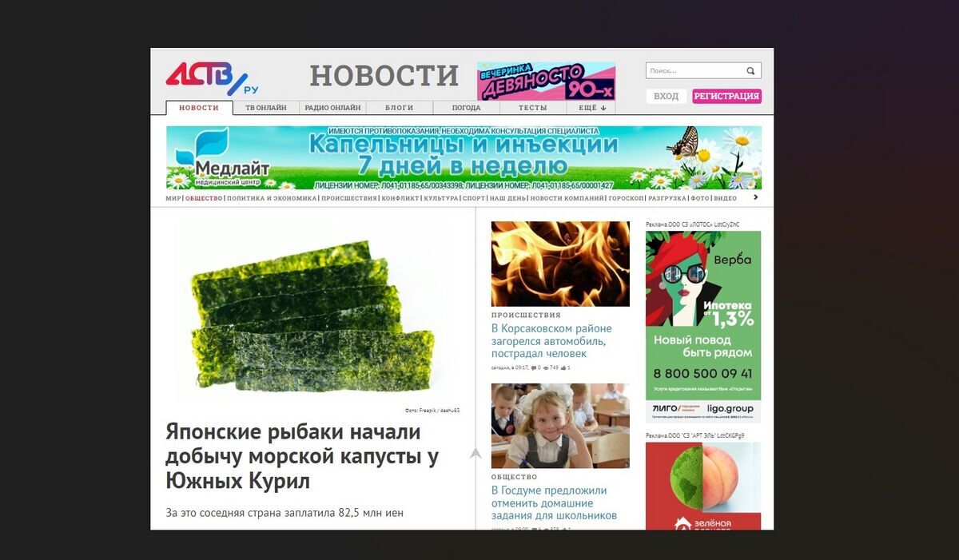The height and width of the screenshot is (560, 959).
Task: Open the ОБЩЕСТВО category in the category bar
Action: (x=204, y=198)
